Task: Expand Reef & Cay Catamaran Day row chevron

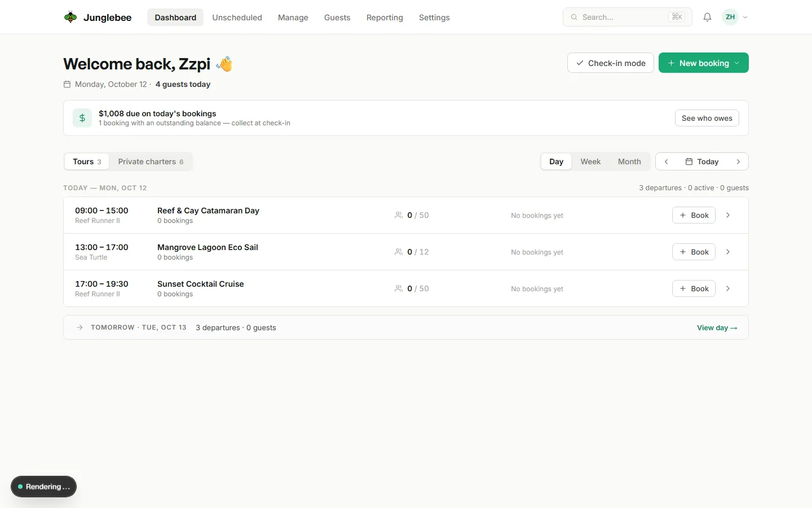Action: pyautogui.click(x=728, y=215)
